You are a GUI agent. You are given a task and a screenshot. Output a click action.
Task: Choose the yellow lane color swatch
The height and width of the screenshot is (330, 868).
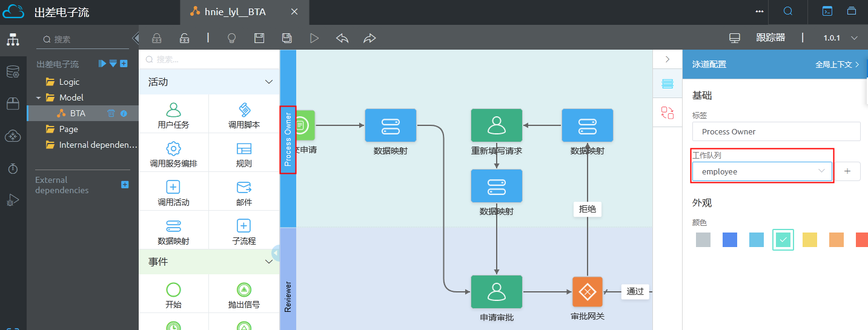pyautogui.click(x=810, y=240)
